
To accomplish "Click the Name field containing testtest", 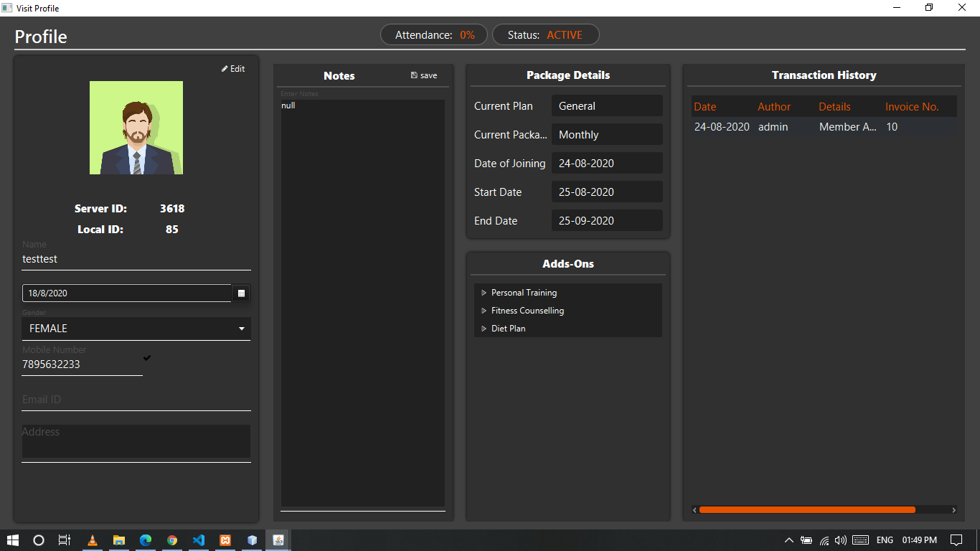I will click(x=136, y=260).
